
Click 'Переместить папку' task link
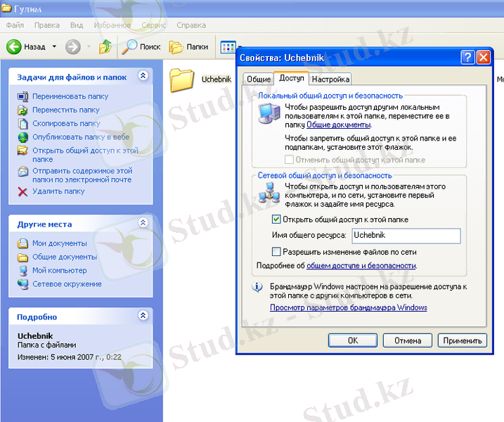pyautogui.click(x=66, y=110)
